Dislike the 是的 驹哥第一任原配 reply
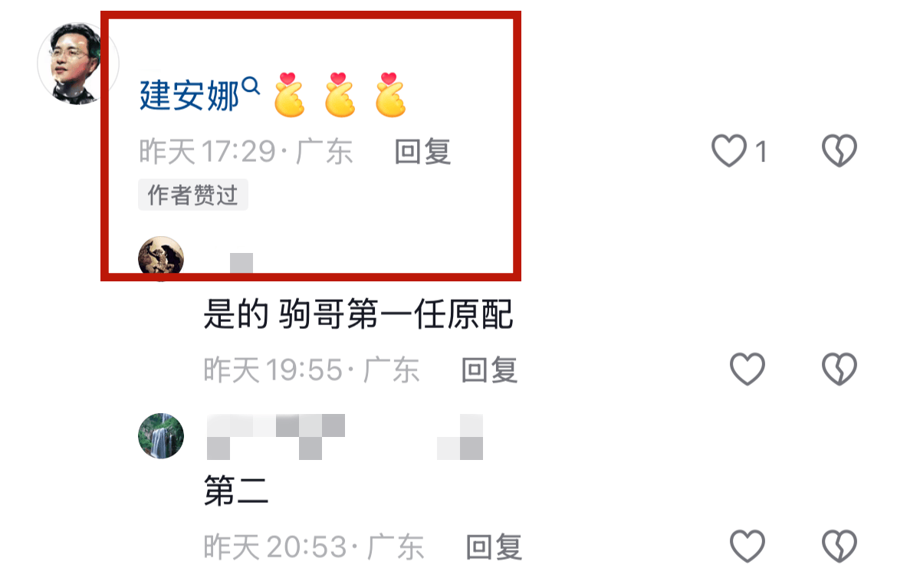This screenshot has height=588, width=897. 839,369
